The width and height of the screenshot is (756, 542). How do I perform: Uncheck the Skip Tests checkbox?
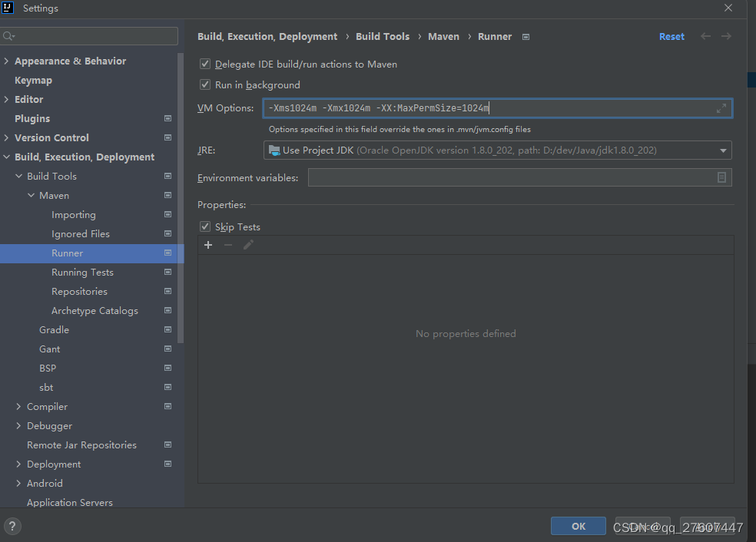[205, 226]
